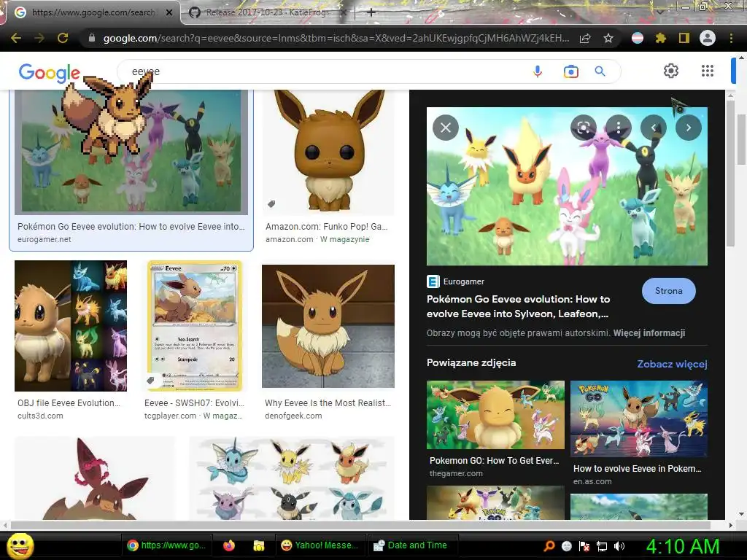The image size is (747, 560).
Task: Open amazon.com result source text
Action: point(289,239)
